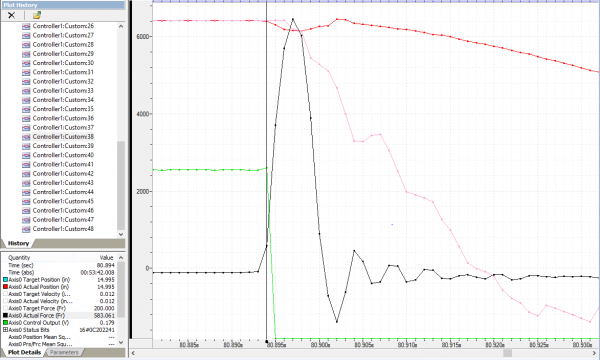Click plot icon beside Controller1:Custom:35
600x360 pixels.
point(26,109)
